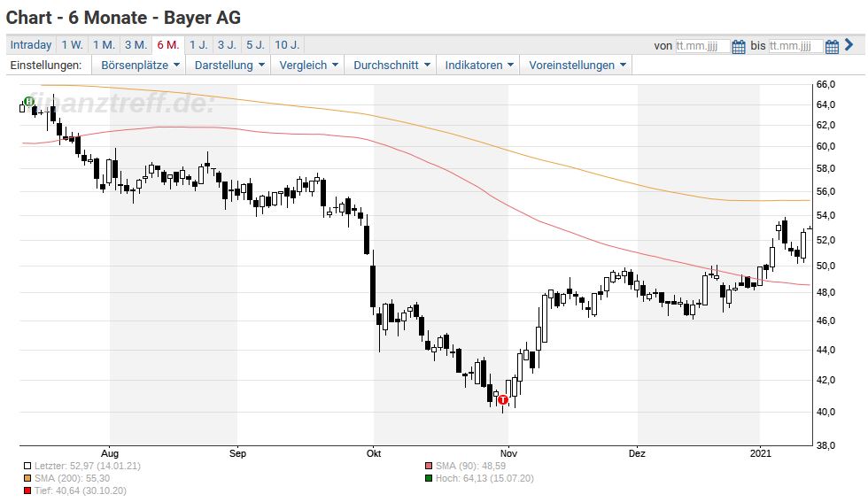The image size is (868, 502).
Task: Click the 'Nov' x-axis label
Action: [x=508, y=453]
